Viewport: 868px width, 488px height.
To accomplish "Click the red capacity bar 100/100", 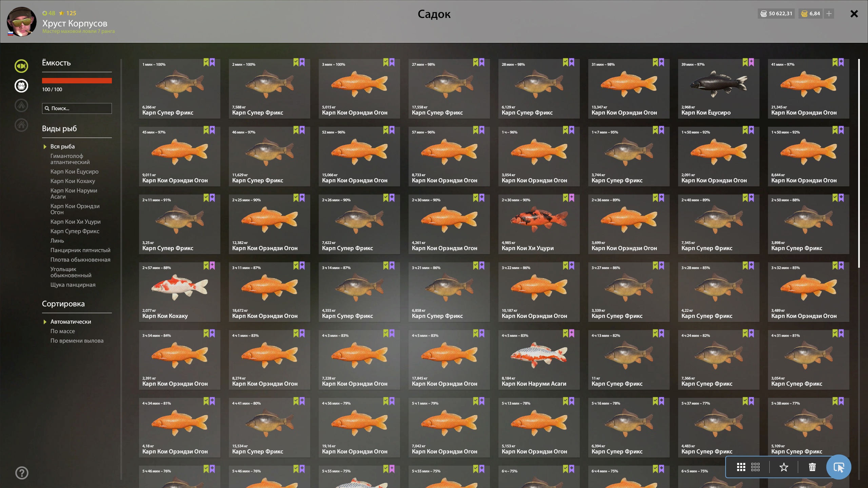I will (77, 81).
